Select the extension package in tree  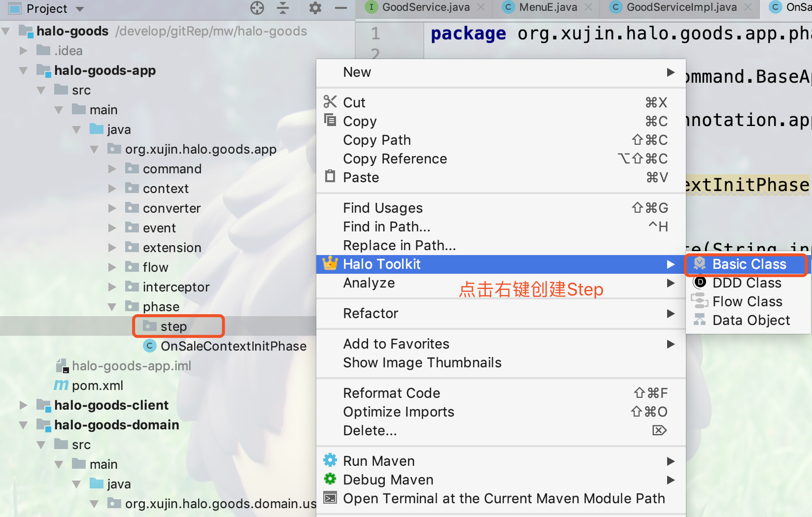172,248
